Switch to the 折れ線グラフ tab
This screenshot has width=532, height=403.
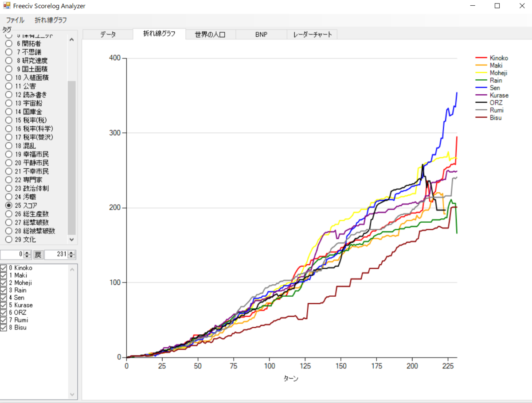(x=159, y=34)
